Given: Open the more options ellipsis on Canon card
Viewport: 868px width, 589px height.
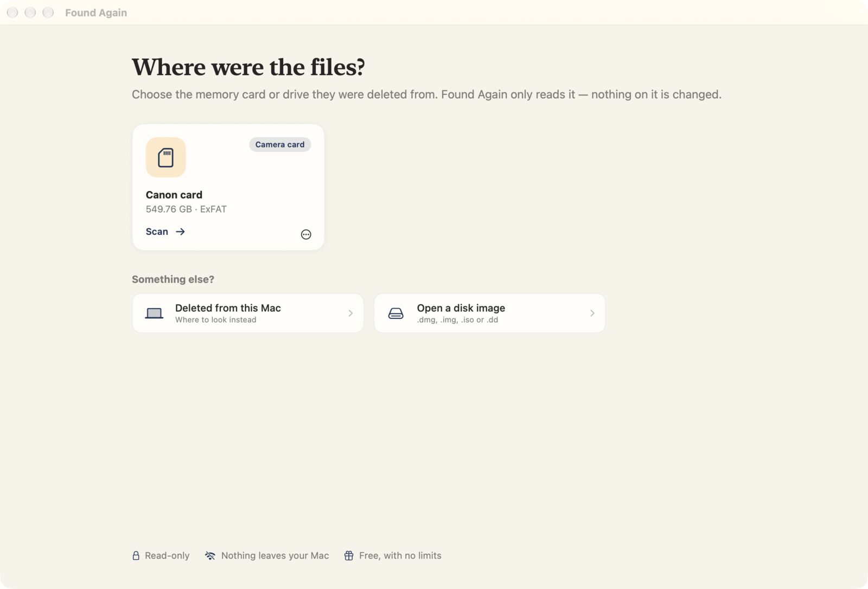Looking at the screenshot, I should [306, 234].
